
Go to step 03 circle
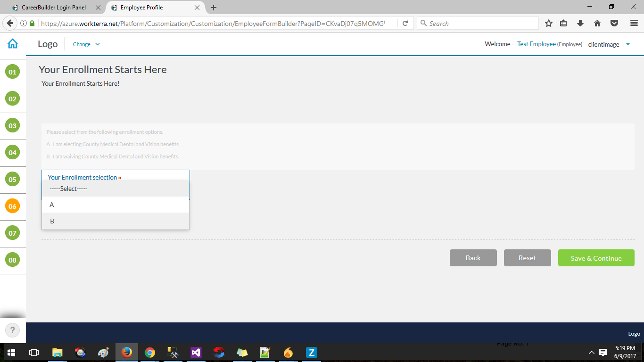tap(12, 126)
